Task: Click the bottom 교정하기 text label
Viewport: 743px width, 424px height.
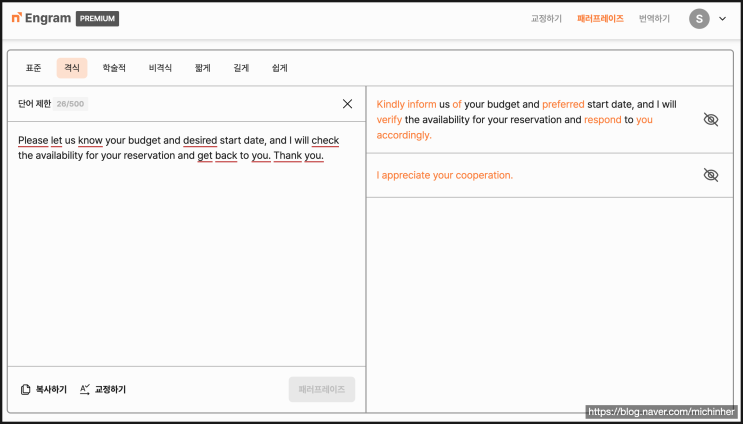Action: pos(110,390)
